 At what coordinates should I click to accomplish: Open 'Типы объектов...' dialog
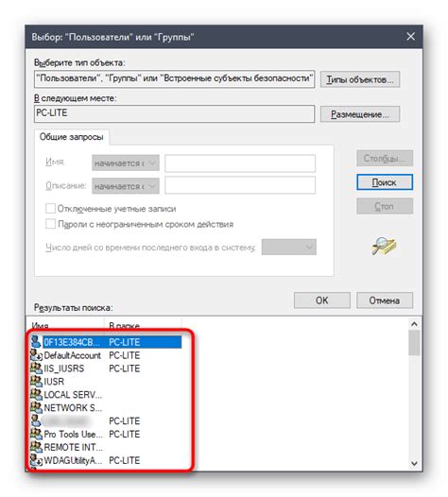(x=360, y=79)
